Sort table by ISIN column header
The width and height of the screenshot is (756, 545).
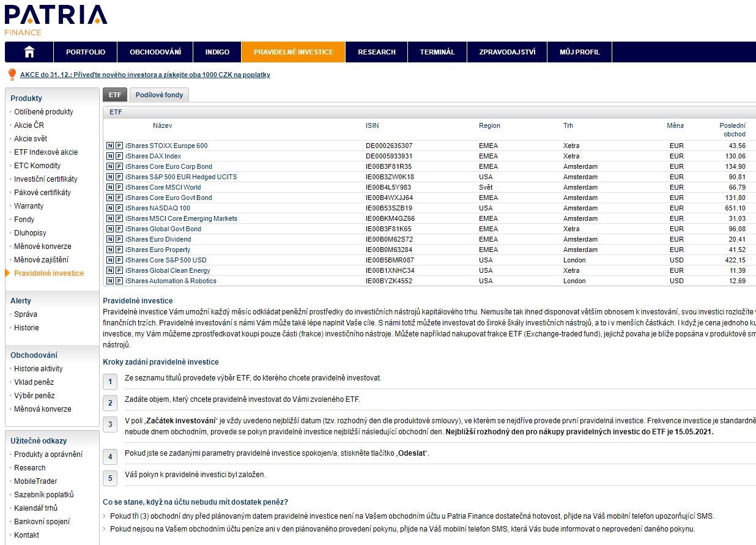pos(372,126)
